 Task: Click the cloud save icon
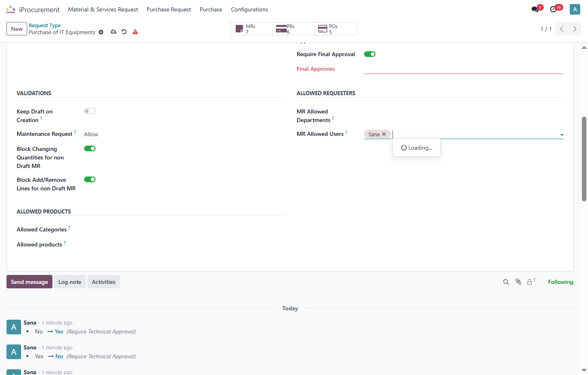coord(113,32)
